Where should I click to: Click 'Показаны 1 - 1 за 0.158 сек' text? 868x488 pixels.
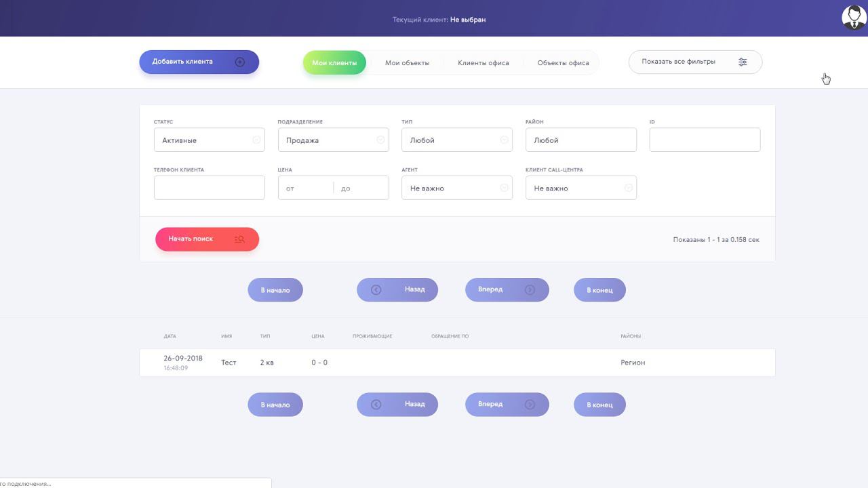click(716, 240)
